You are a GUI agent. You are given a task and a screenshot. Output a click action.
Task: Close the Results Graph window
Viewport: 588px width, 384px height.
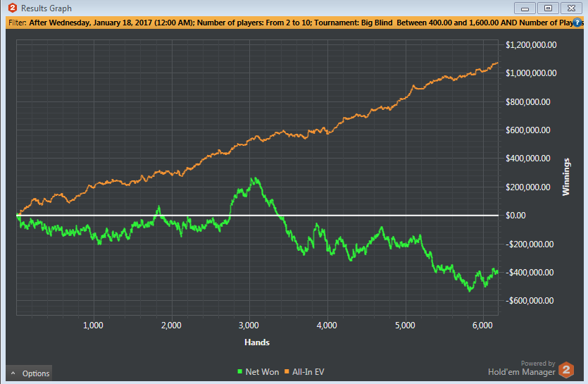[571, 8]
